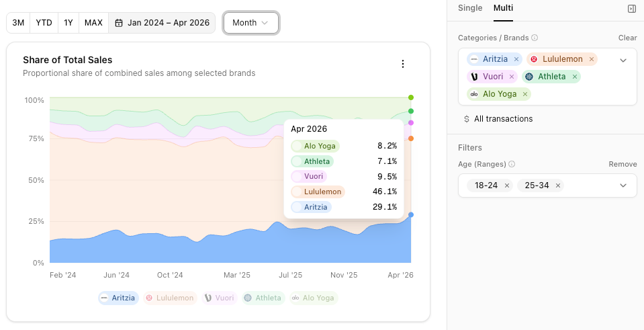
Task: Toggle Lululemon series in chart legend
Action: coord(170,298)
